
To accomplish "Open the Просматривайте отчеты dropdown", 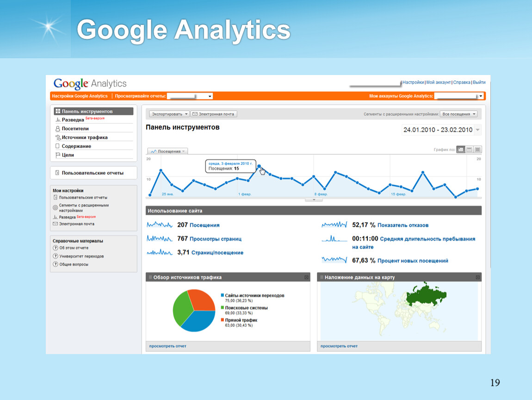I will click(190, 96).
